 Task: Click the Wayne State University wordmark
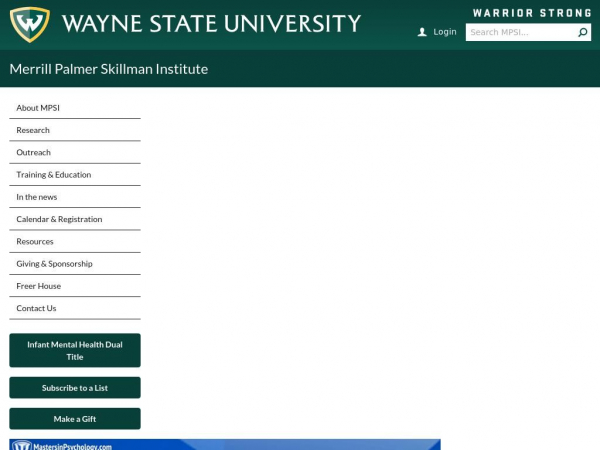coord(212,24)
